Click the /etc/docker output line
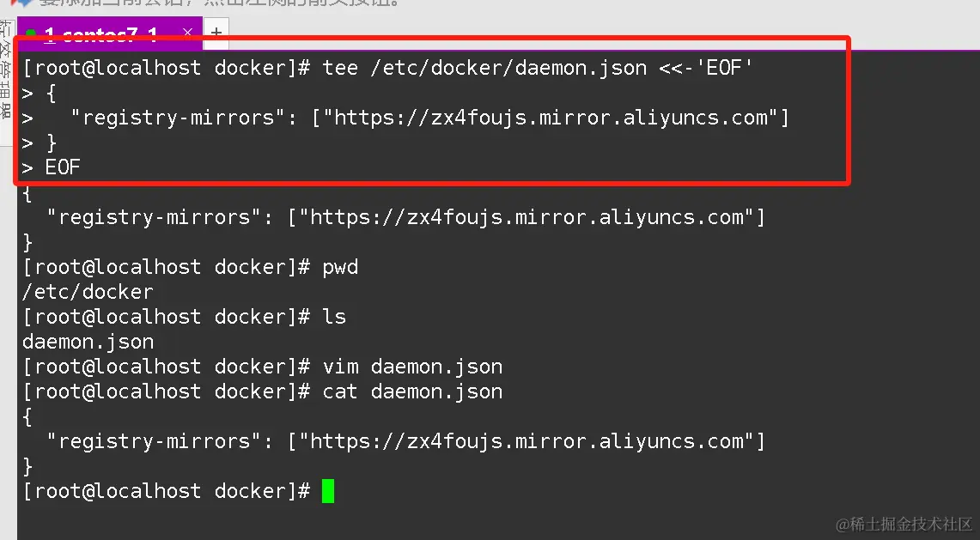The image size is (980, 540). pyautogui.click(x=88, y=292)
